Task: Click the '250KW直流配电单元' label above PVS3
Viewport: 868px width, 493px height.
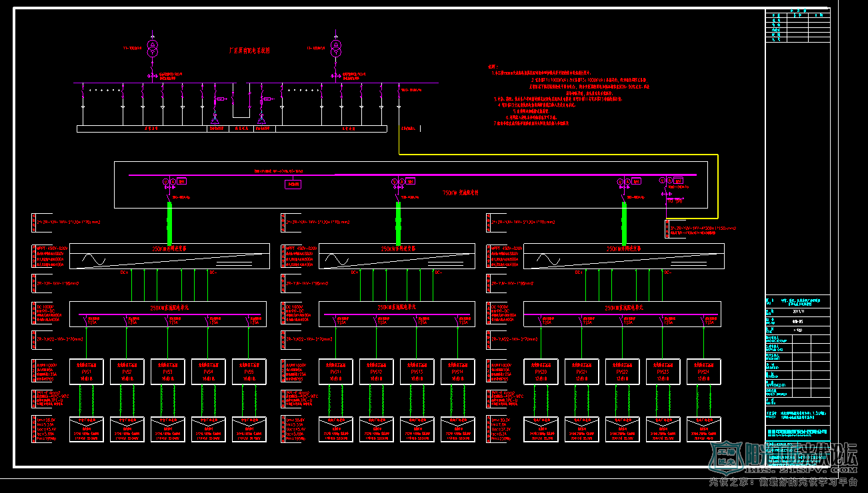Action: click(169, 308)
